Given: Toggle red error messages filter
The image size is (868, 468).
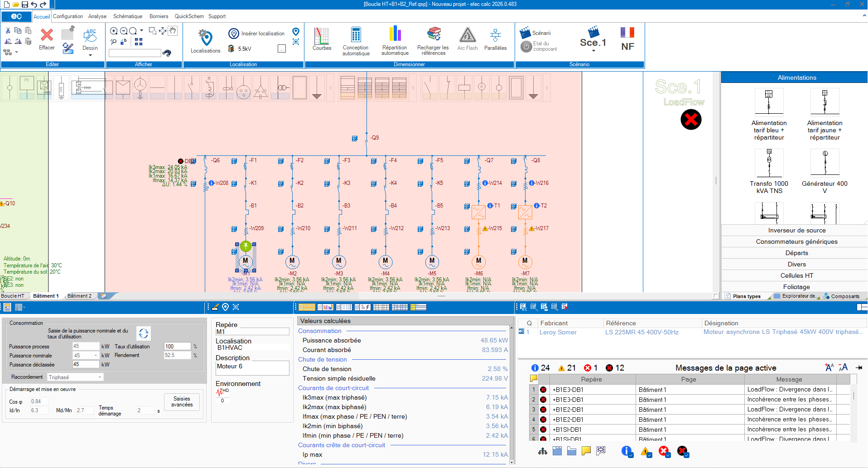Looking at the screenshot, I should tap(664, 451).
